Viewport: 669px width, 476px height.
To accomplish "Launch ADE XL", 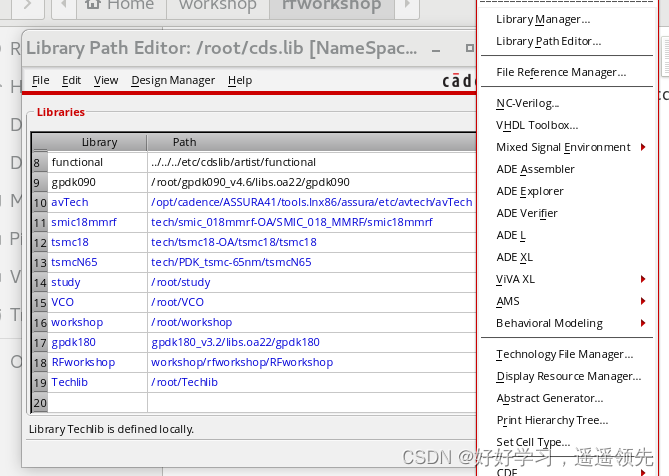I will (x=514, y=257).
